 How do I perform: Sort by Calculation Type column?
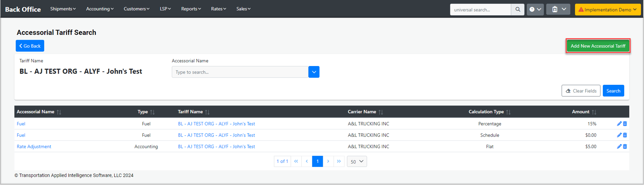pyautogui.click(x=508, y=112)
